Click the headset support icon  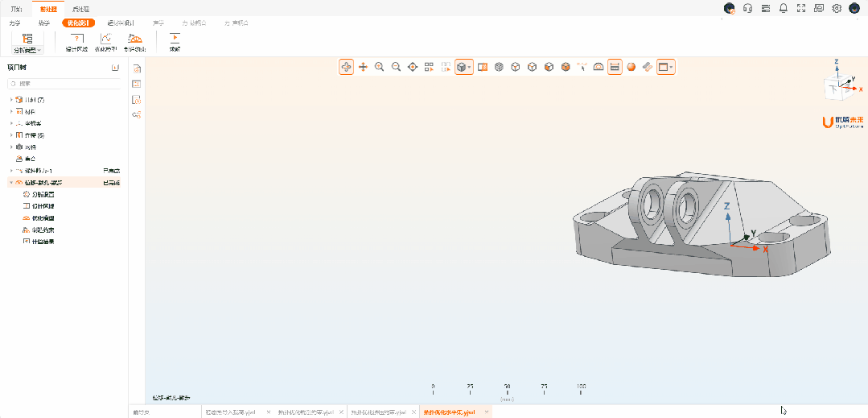[748, 8]
